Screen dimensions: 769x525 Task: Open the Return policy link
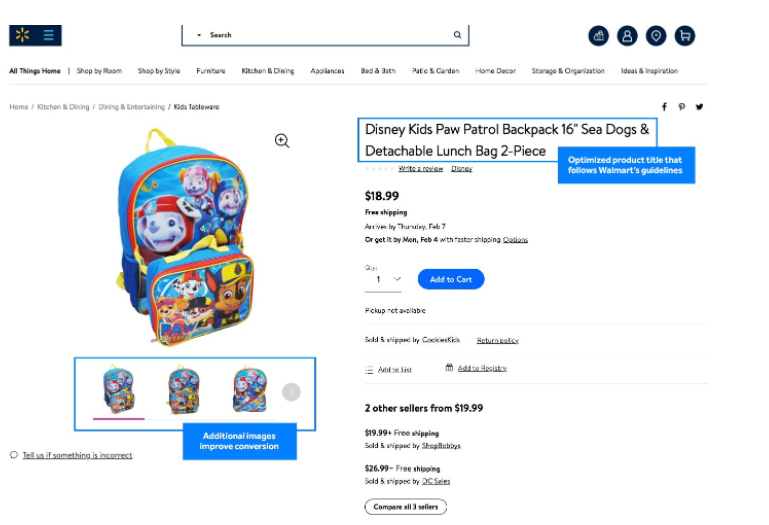497,341
